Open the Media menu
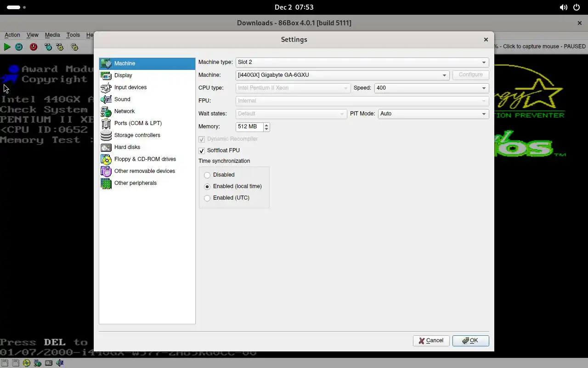 click(x=52, y=35)
